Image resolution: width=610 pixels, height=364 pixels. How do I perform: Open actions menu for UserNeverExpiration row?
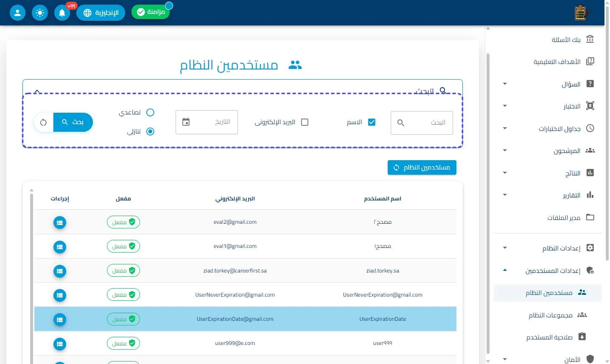pyautogui.click(x=60, y=295)
